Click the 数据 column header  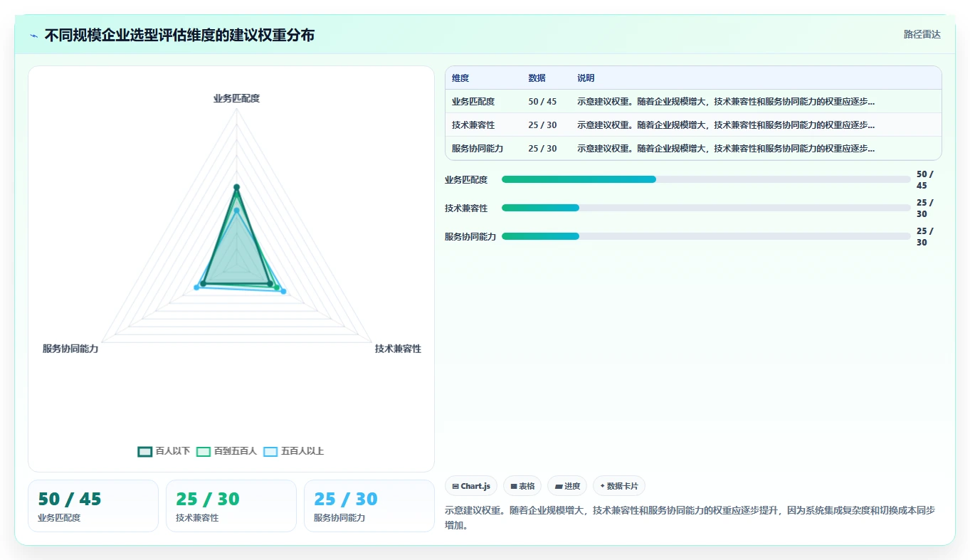[537, 78]
